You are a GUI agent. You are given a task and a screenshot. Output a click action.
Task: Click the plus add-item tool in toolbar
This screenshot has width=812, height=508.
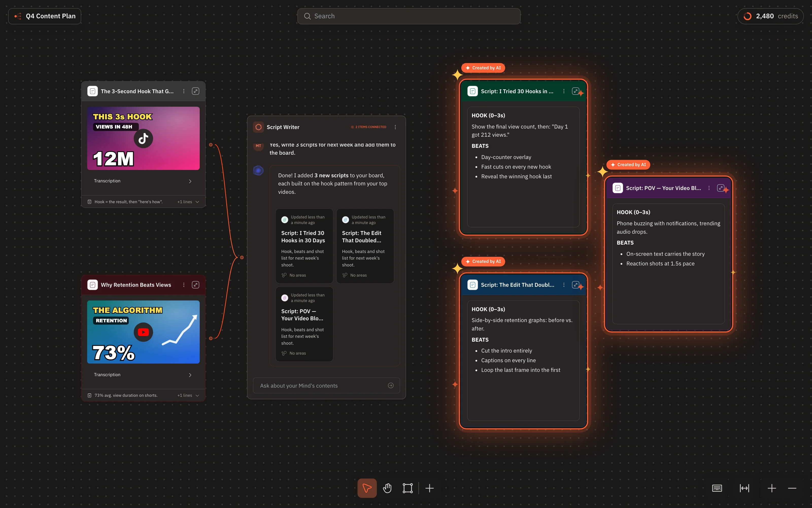pos(430,488)
